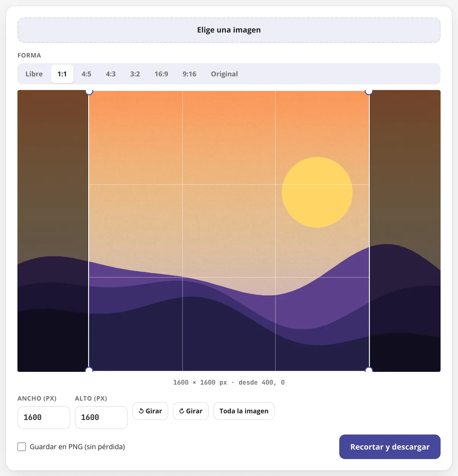The height and width of the screenshot is (476, 458).
Task: Click 'Recortar y descargar' to download
Action: (x=390, y=447)
